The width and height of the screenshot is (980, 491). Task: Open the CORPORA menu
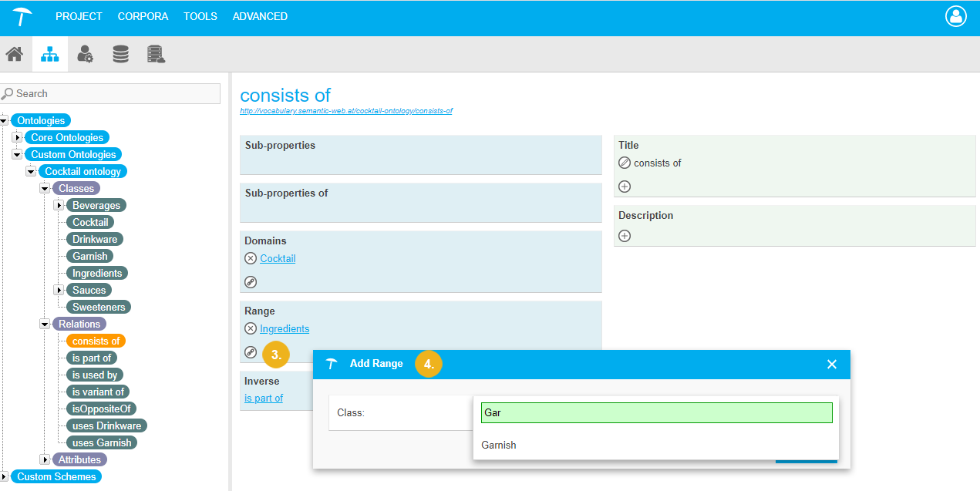point(143,16)
